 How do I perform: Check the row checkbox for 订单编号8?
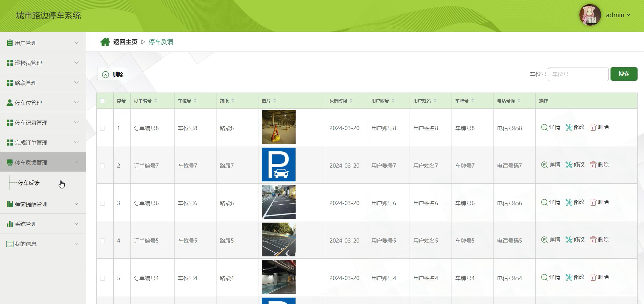click(x=102, y=128)
